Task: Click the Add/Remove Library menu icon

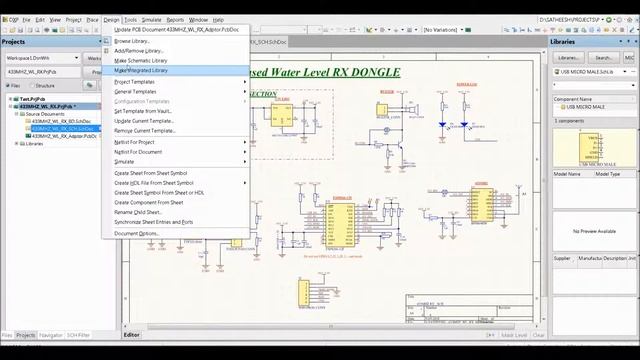Action: click(107, 51)
